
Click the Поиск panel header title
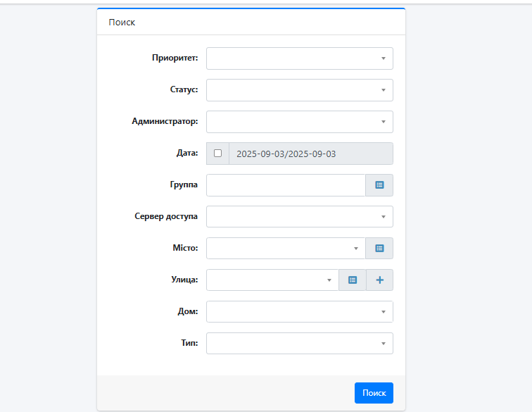(122, 23)
